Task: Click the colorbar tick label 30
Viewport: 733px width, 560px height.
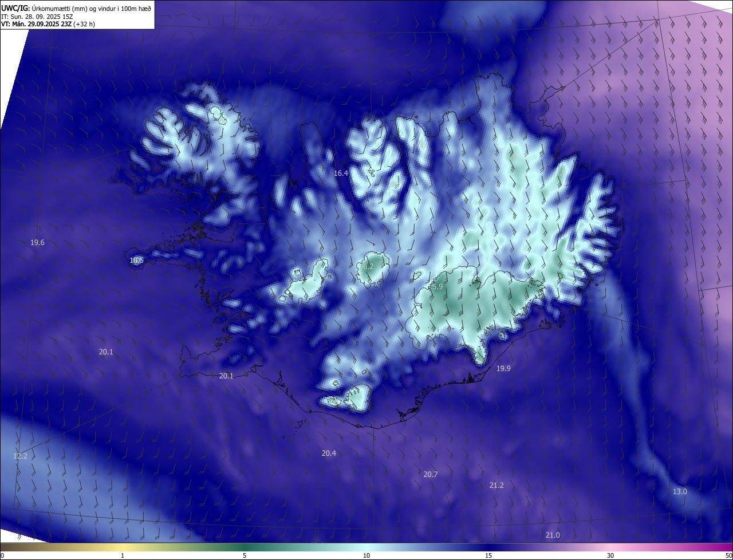Action: point(610,556)
